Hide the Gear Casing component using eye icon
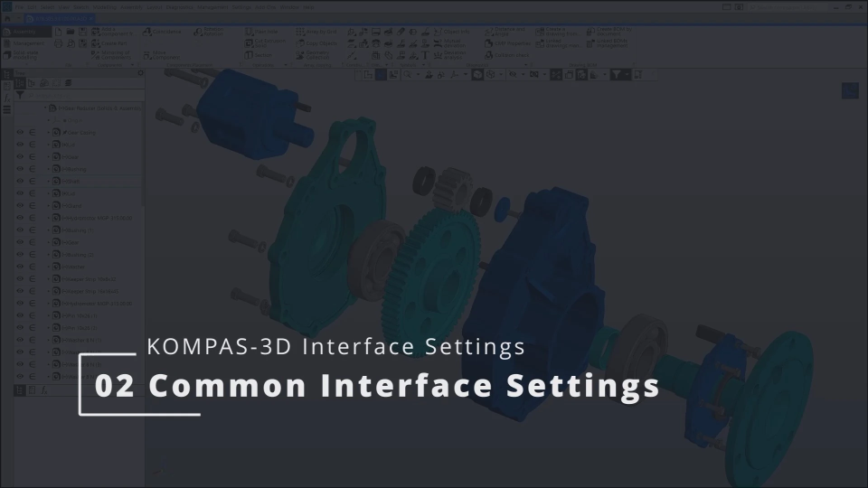Viewport: 868px width, 488px height. coord(20,132)
